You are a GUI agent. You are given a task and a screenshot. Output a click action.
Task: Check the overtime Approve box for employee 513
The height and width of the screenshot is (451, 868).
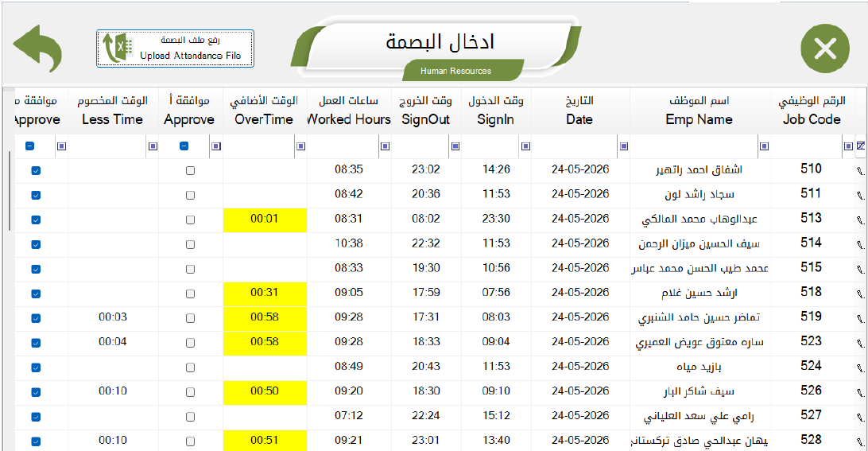coord(191,220)
